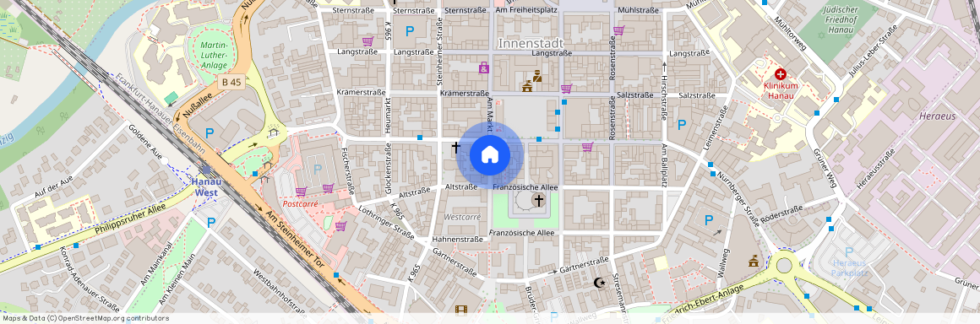
Task: Click the black cross icon left of home marker
Action: click(x=455, y=148)
